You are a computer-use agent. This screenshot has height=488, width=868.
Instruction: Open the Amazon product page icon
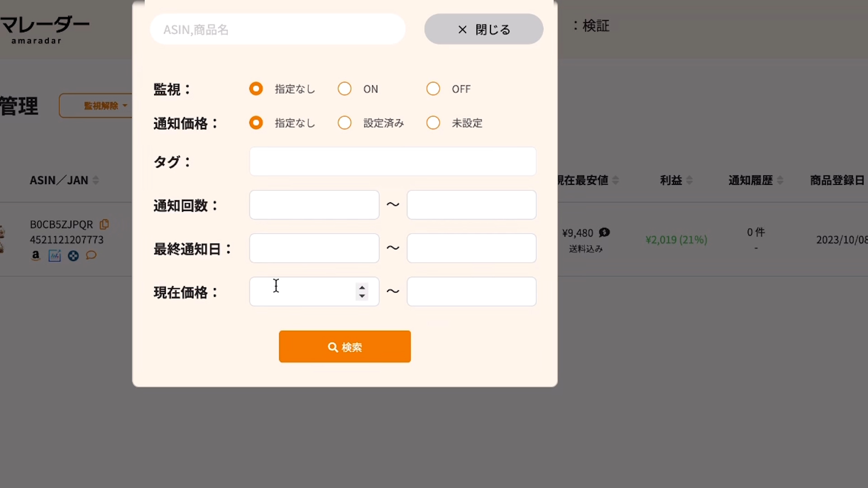coord(36,256)
